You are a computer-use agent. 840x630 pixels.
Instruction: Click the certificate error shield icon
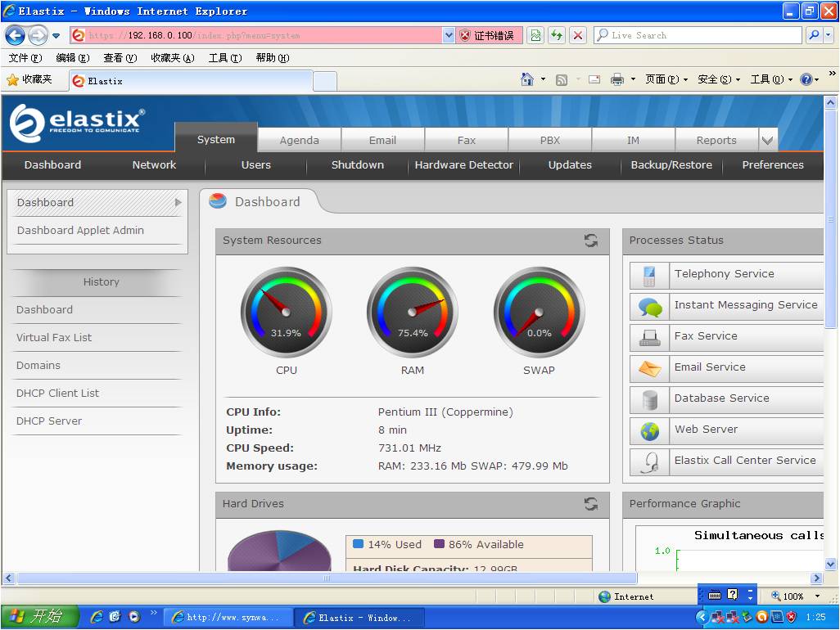465,35
